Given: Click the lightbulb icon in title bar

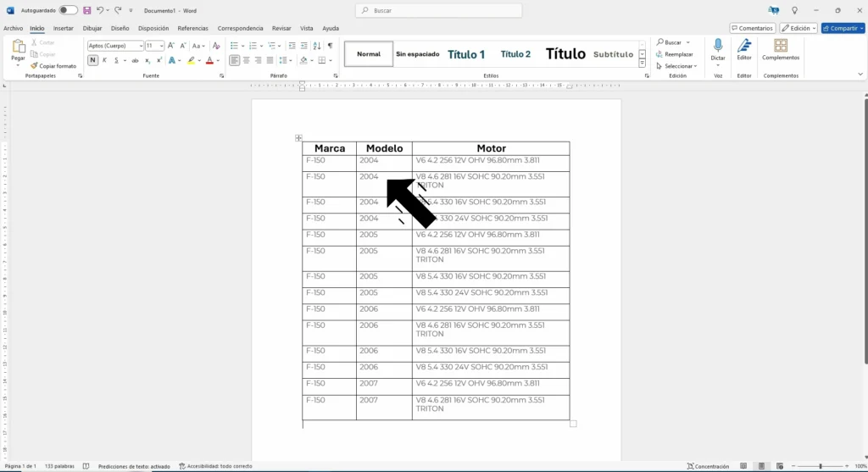Looking at the screenshot, I should 794,10.
